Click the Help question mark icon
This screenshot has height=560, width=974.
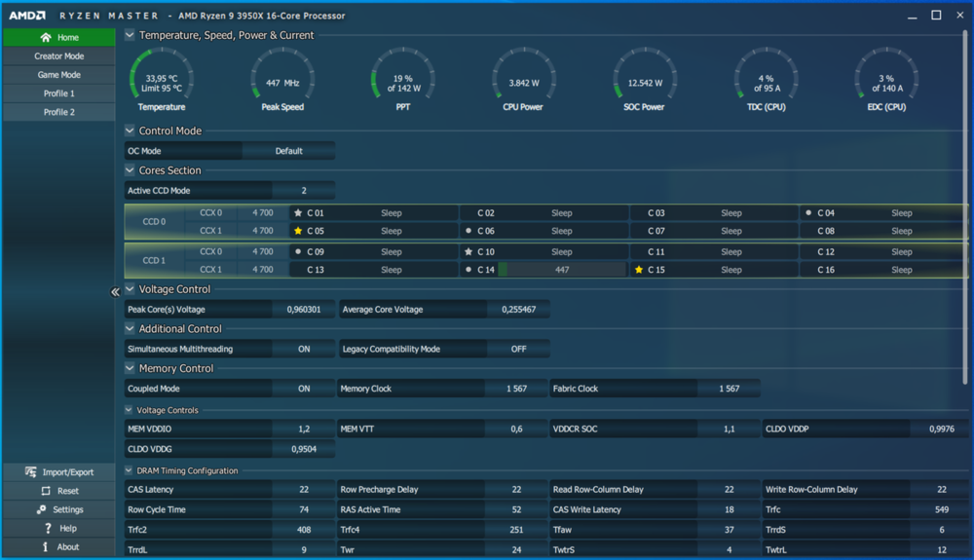[x=48, y=528]
